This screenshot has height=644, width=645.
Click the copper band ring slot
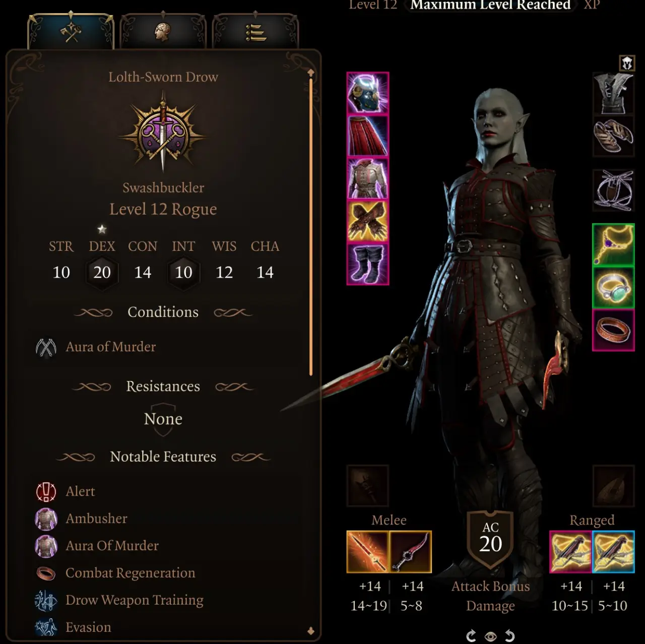click(x=613, y=330)
